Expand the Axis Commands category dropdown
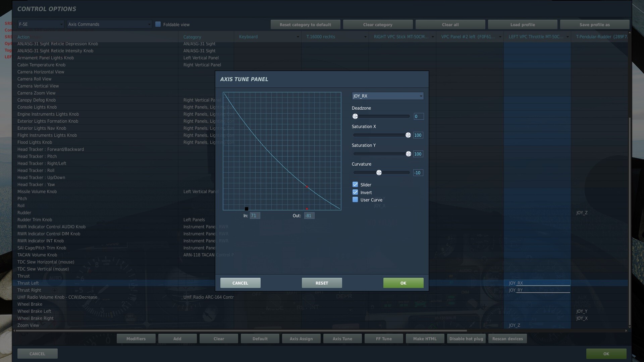This screenshot has height=362, width=644. (109, 24)
